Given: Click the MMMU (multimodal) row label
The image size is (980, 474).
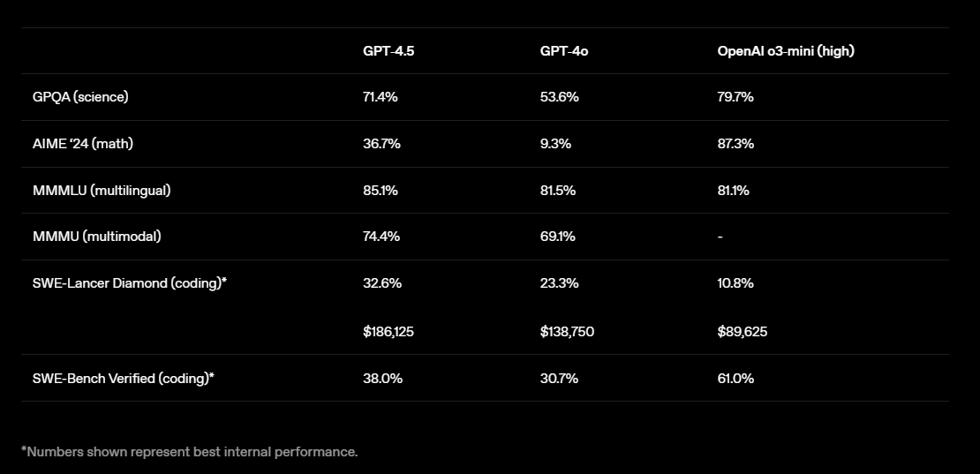Looking at the screenshot, I should tap(97, 237).
